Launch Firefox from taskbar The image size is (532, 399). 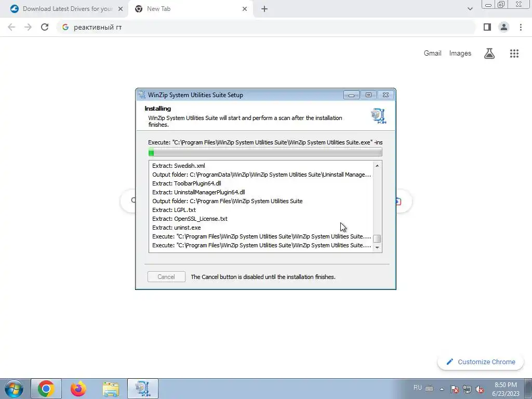pos(78,389)
